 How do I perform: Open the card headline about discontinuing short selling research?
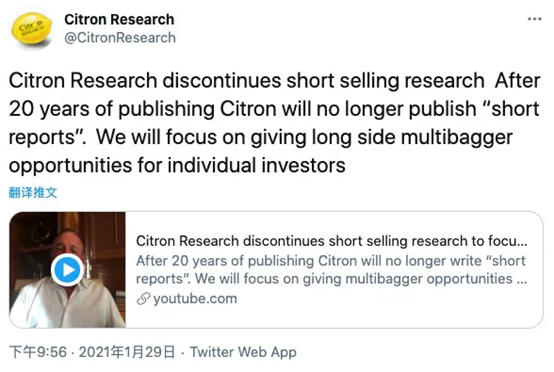[x=331, y=241]
